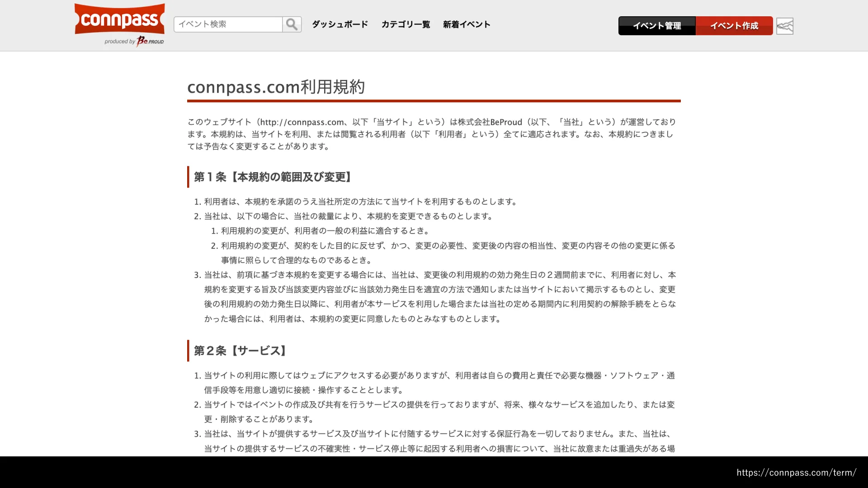Click 第1条 item 1 about 本規約を承諾
Image resolution: width=868 pixels, height=488 pixels.
[x=361, y=202]
